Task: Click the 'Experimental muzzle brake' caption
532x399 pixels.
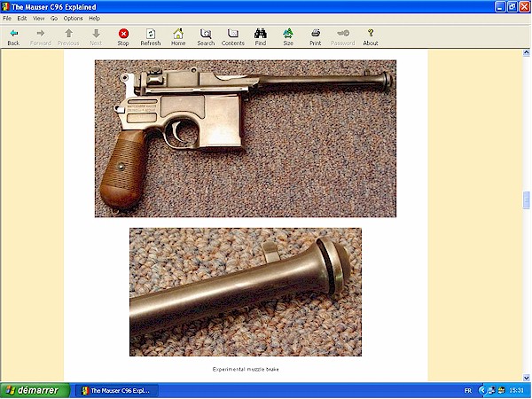Action: point(246,369)
